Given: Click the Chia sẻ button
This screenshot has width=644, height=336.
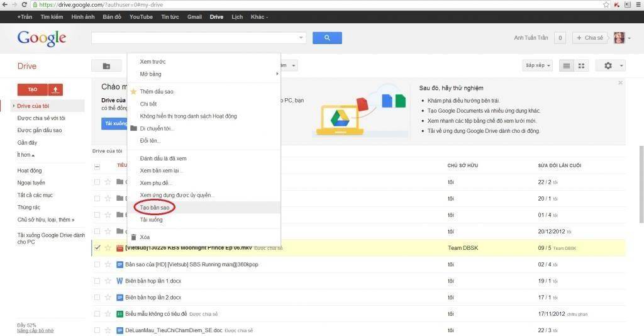Looking at the screenshot, I should tap(590, 38).
